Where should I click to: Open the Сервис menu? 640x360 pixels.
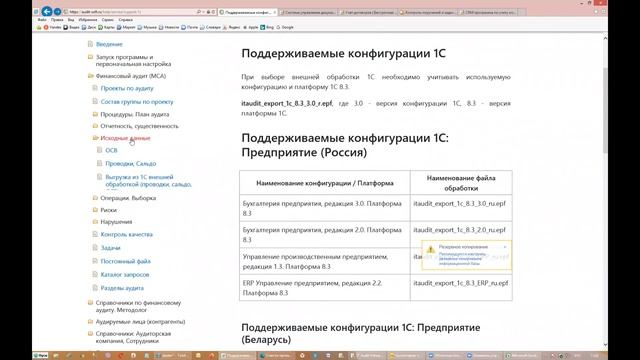(x=108, y=20)
